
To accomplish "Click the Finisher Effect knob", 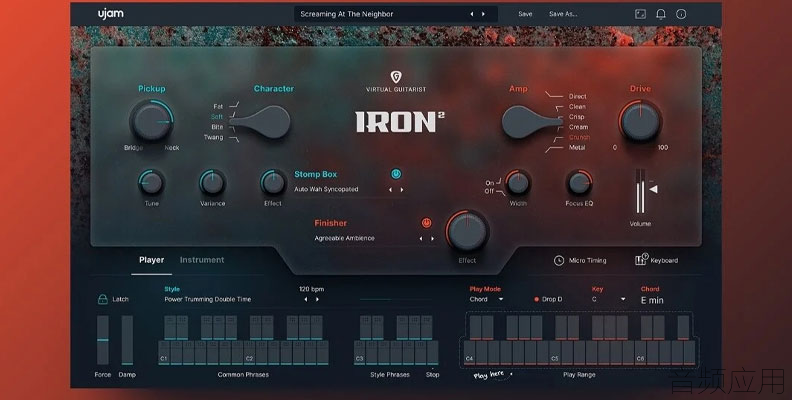I will click(x=467, y=232).
